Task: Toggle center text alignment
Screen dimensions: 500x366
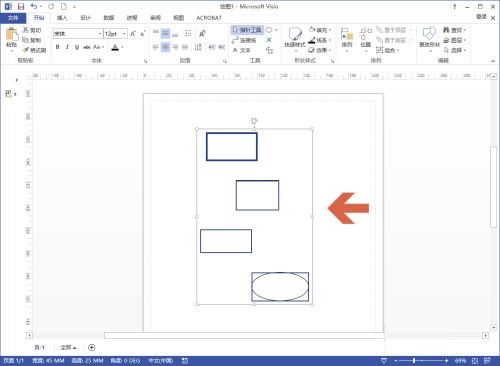Action: pyautogui.click(x=165, y=47)
